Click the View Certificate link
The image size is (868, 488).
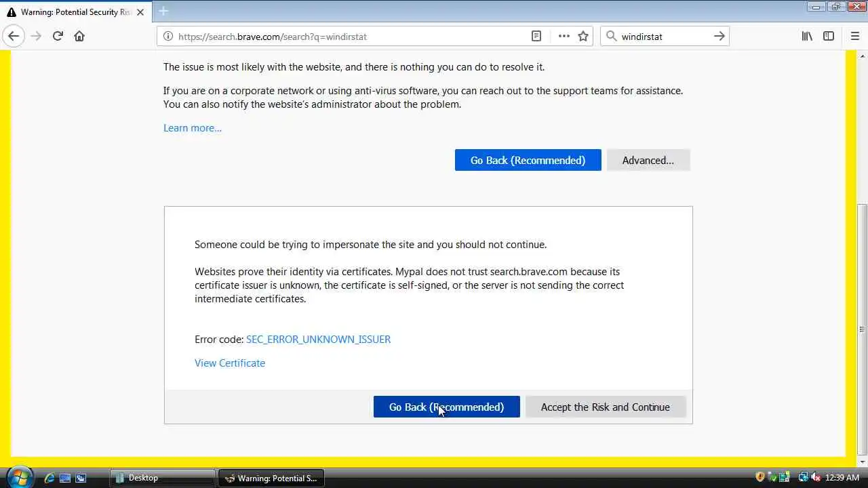[x=230, y=363]
